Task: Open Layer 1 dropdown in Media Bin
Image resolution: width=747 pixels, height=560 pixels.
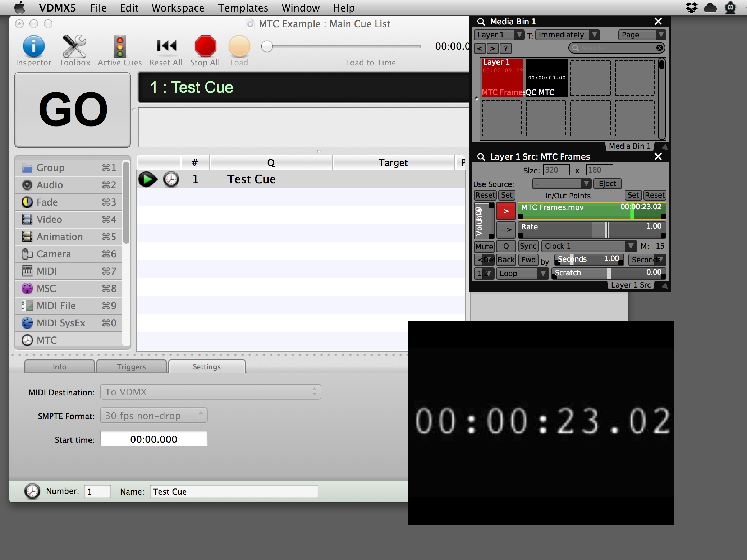Action: click(x=499, y=35)
